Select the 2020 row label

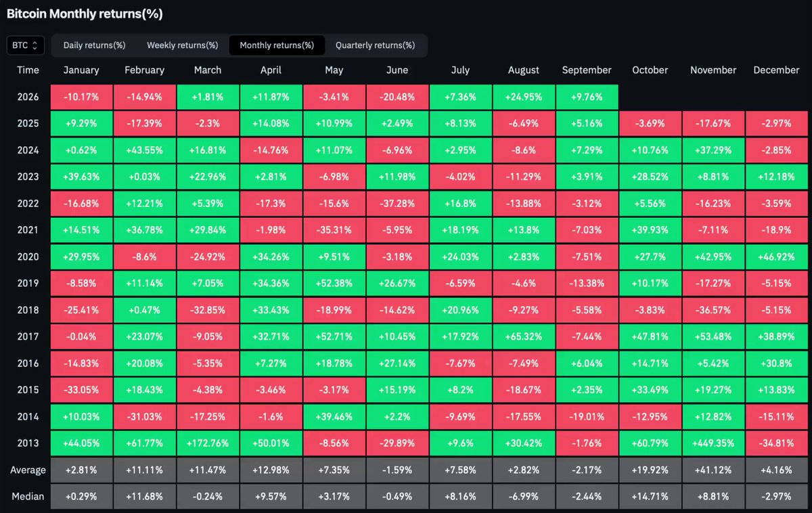(x=28, y=256)
